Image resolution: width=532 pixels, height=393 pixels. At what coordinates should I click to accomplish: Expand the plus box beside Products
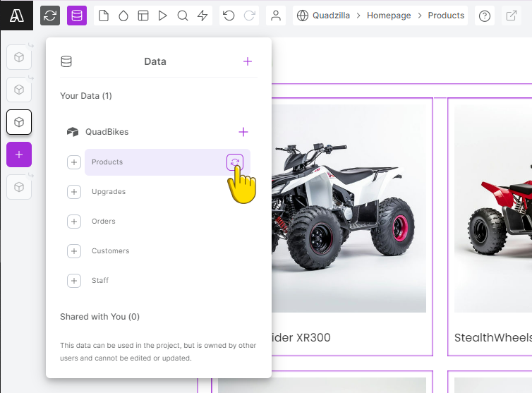[x=74, y=162]
